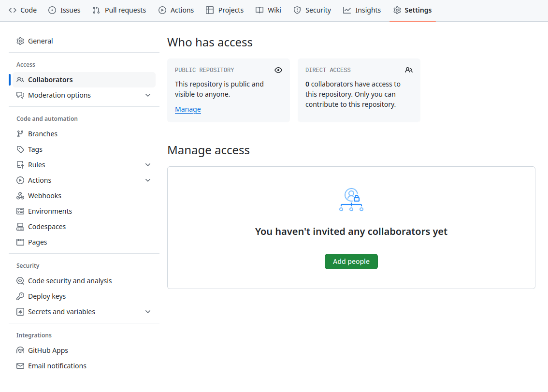Viewport: 548px width, 392px height.
Task: Open the Codespaces settings icon
Action: pos(20,226)
